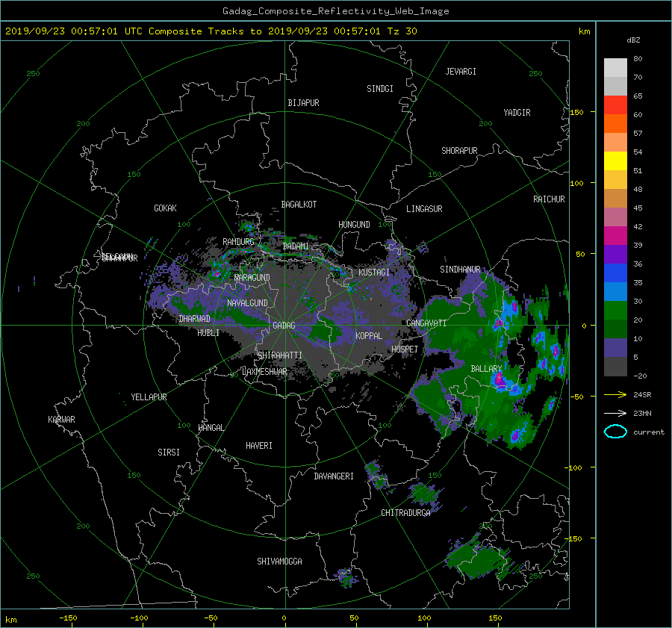The width and height of the screenshot is (672, 628).
Task: Click the SINDHANUR city label
Action: coord(460,270)
